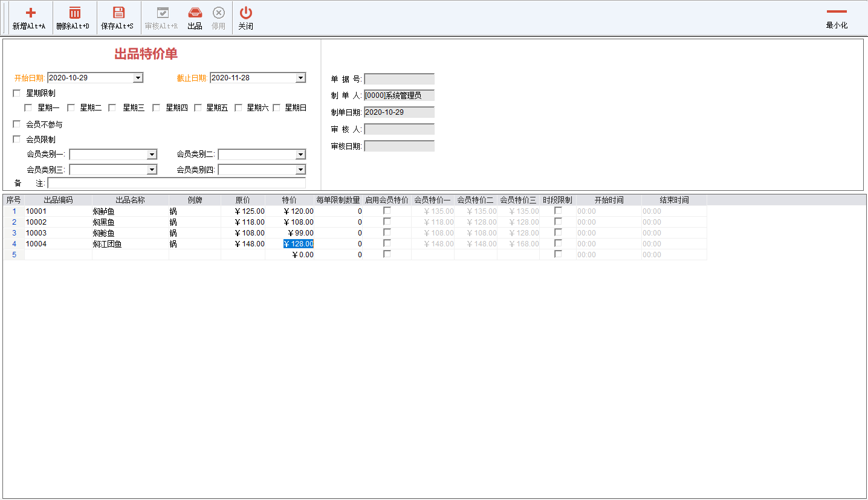Click the 制单日期 field

click(399, 112)
